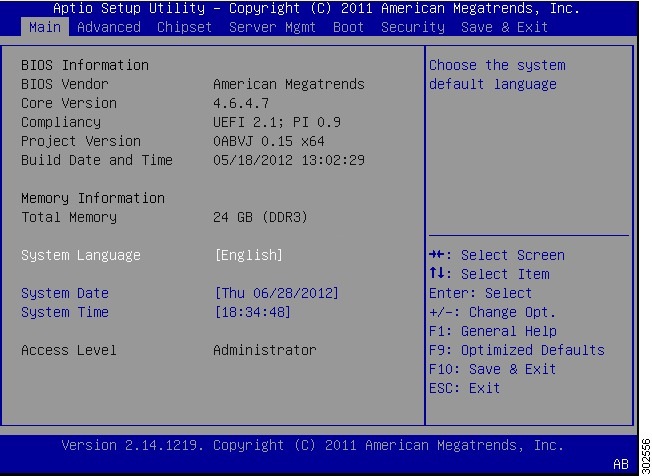
Task: Click the American Megatrends vendor value
Action: (x=289, y=84)
